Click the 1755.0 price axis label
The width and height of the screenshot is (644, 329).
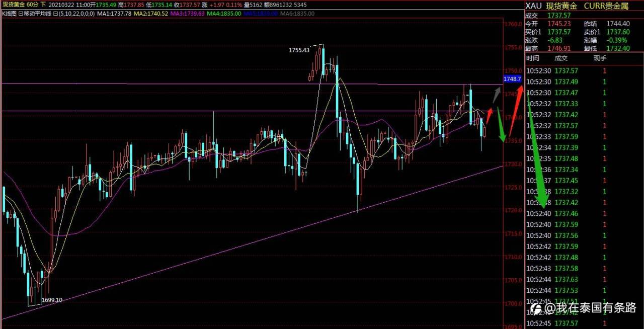[x=513, y=47]
